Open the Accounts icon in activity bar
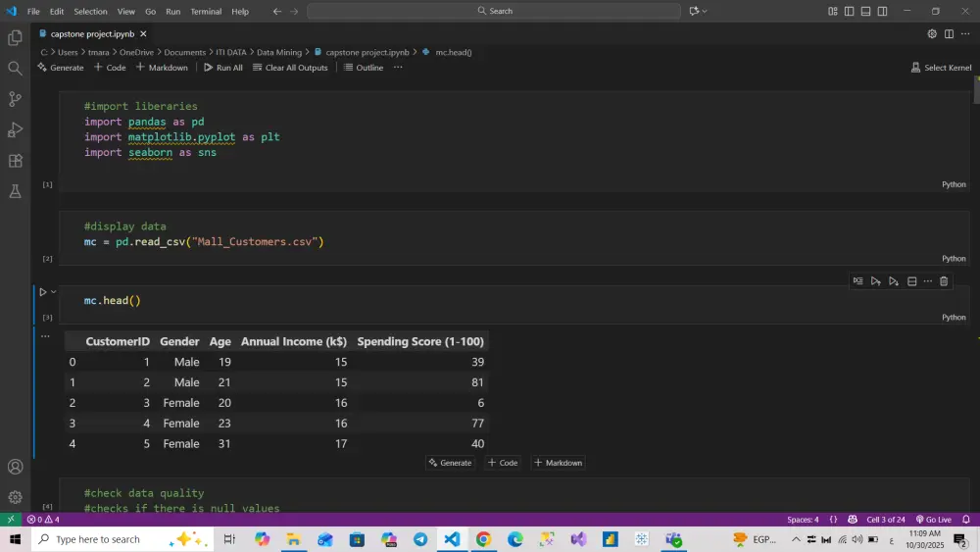 [x=15, y=467]
